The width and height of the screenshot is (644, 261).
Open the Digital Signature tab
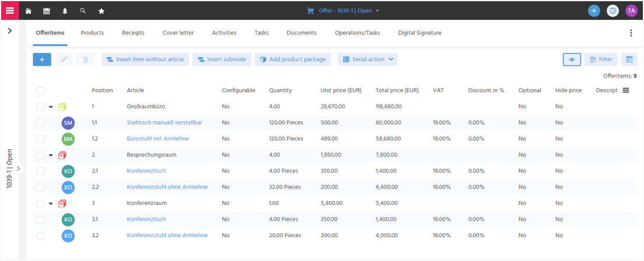[x=420, y=33]
